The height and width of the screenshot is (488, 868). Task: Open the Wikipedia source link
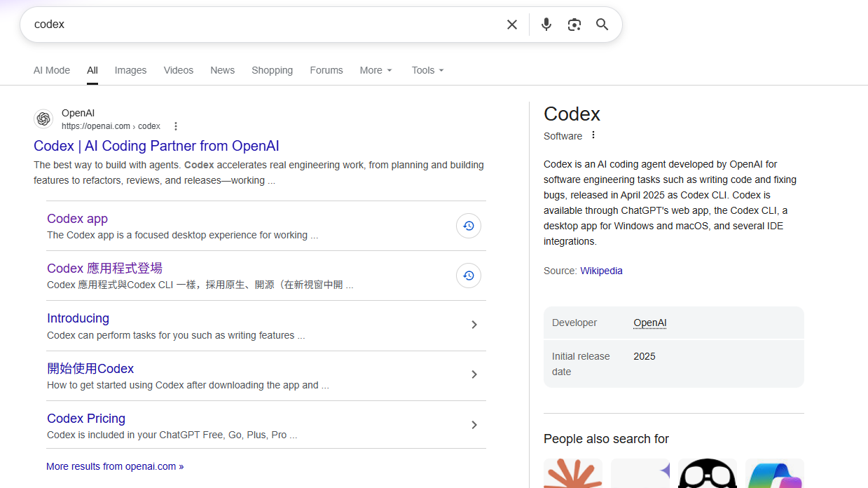click(601, 271)
